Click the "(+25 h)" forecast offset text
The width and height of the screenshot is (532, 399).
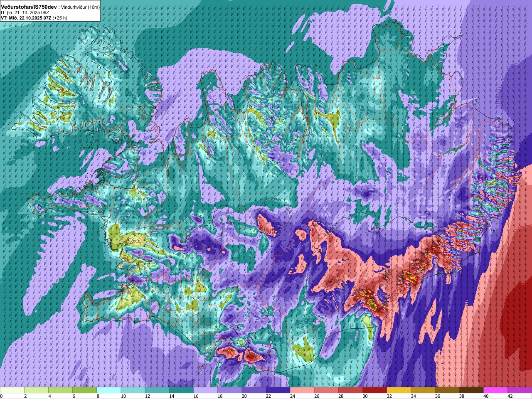pyautogui.click(x=60, y=18)
